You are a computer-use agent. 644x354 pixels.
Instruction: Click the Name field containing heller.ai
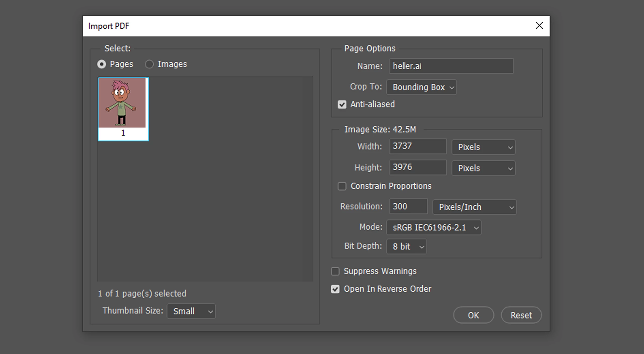tap(451, 66)
